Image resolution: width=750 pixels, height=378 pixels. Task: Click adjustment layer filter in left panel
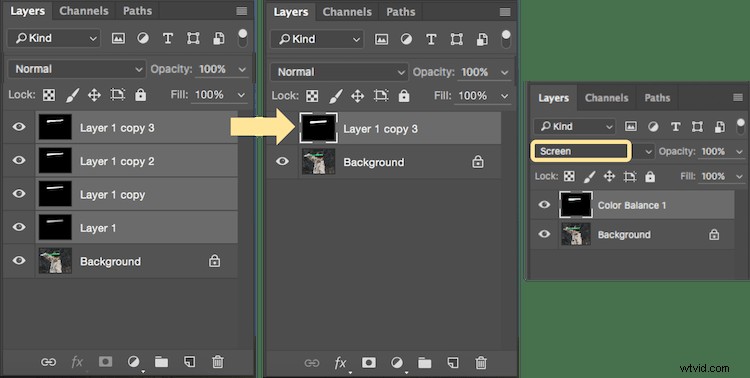[x=143, y=38]
